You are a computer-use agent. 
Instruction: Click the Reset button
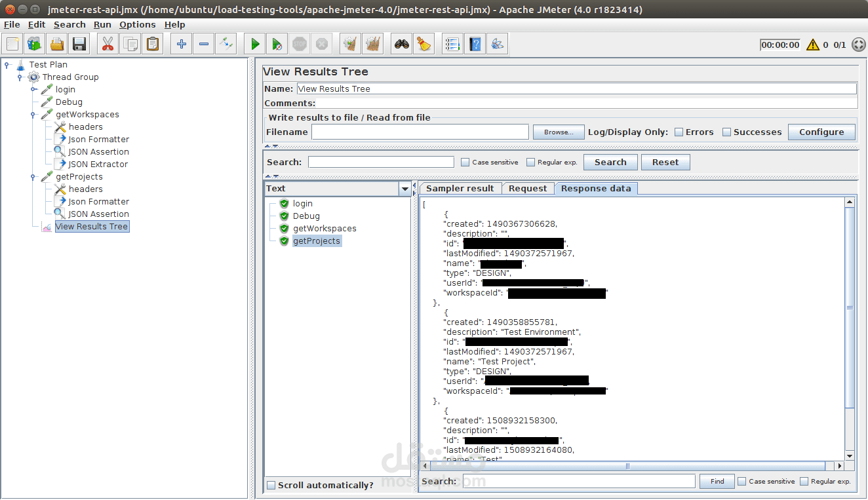coord(665,162)
